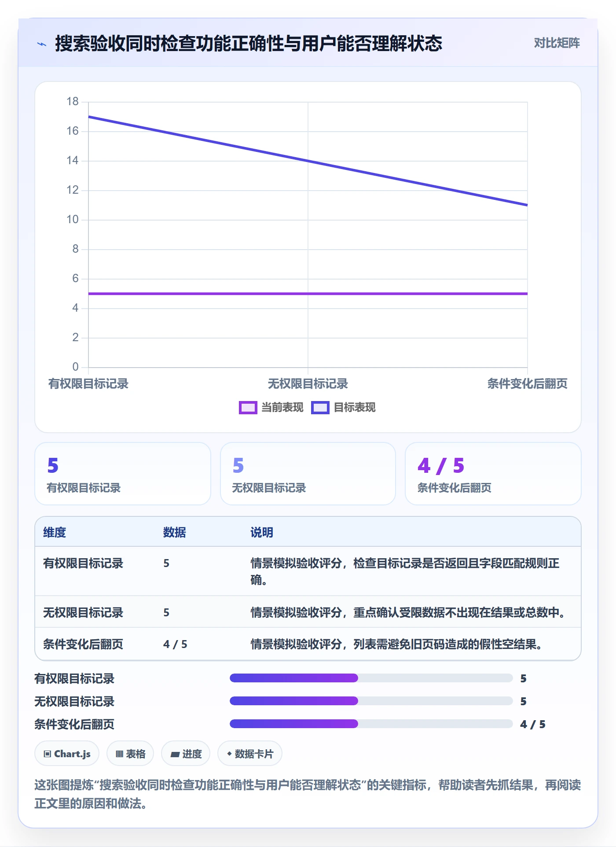The height and width of the screenshot is (847, 616).
Task: Click the 进度 tag chip
Action: coord(186,754)
